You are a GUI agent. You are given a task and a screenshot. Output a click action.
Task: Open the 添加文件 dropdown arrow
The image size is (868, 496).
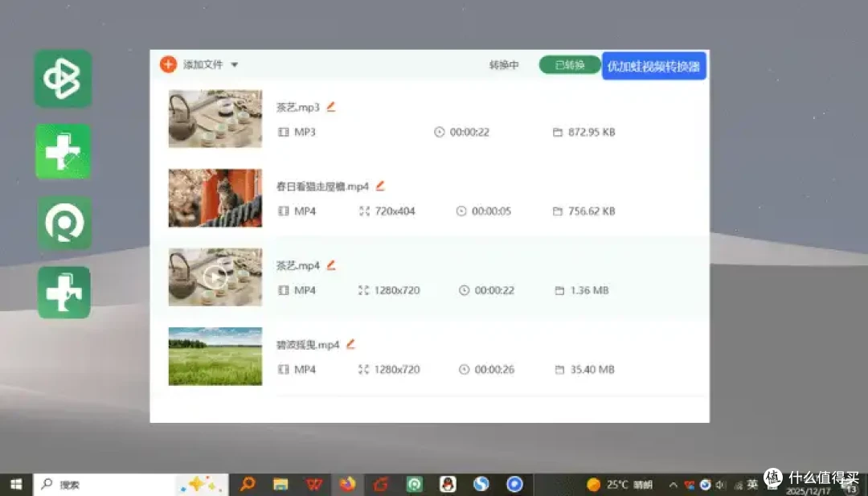(234, 65)
